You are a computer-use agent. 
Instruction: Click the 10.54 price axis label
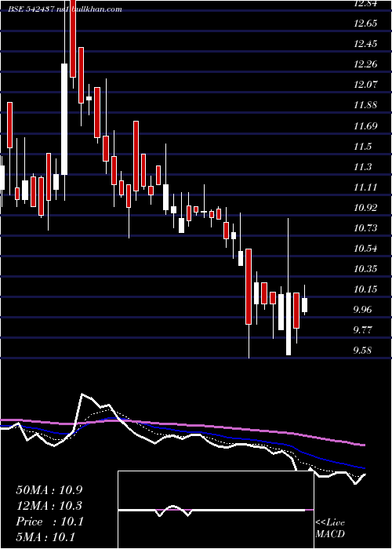click(365, 249)
